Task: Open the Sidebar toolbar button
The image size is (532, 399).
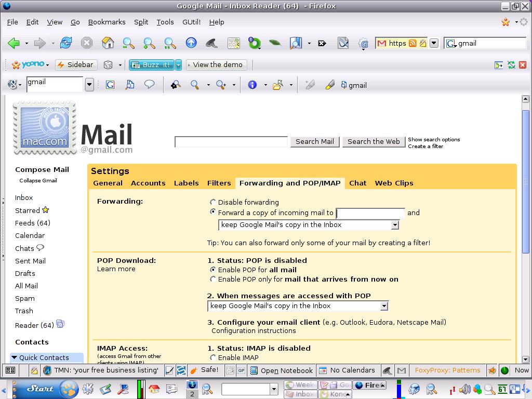Action: pos(76,64)
